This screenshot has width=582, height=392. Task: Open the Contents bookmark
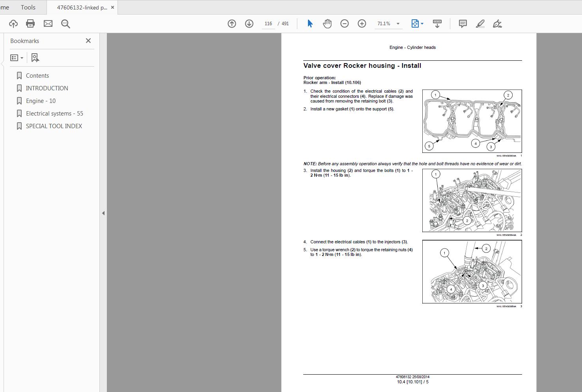coord(37,76)
